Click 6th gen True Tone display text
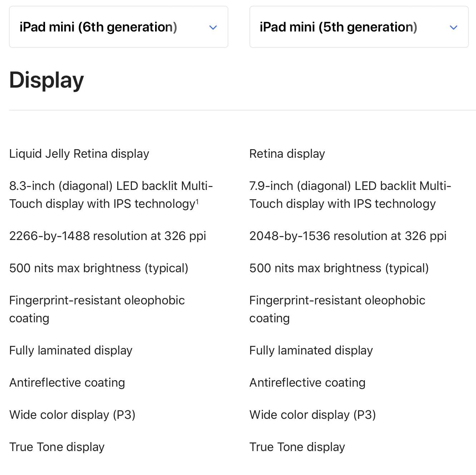476x475 pixels. point(57,447)
